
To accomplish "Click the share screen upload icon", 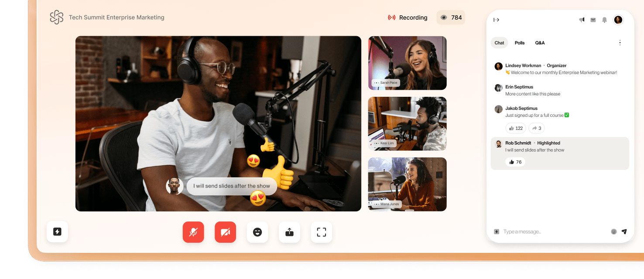I will (x=289, y=232).
